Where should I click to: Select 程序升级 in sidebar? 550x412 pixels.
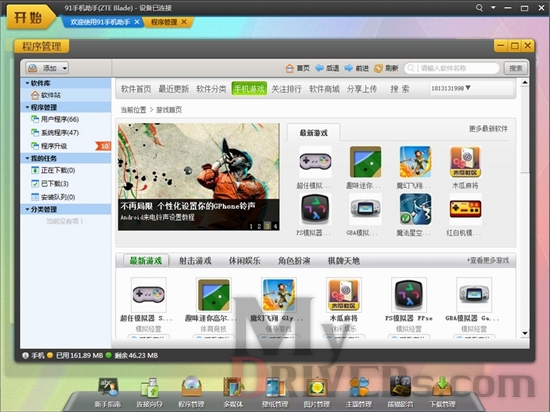point(66,146)
